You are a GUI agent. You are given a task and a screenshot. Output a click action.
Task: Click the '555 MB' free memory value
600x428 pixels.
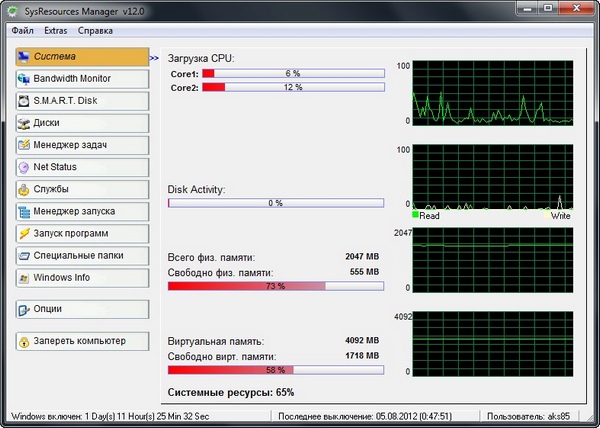coord(364,272)
